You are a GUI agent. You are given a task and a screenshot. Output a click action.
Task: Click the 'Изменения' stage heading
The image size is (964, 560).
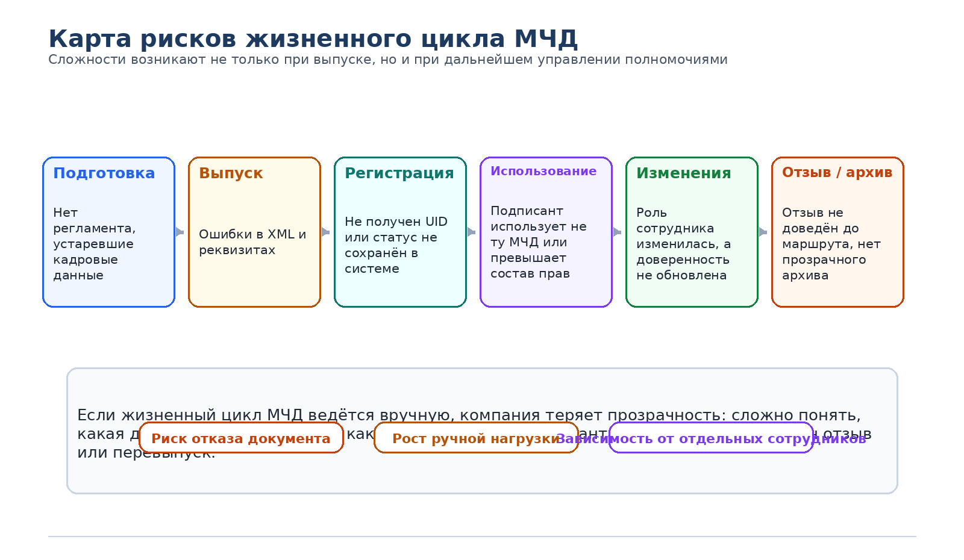tap(684, 173)
